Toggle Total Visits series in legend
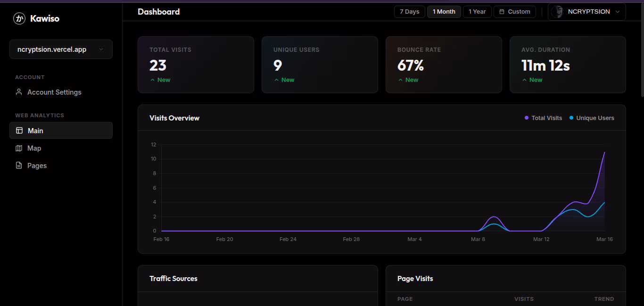Viewport: 644px width, 306px height. tap(543, 118)
